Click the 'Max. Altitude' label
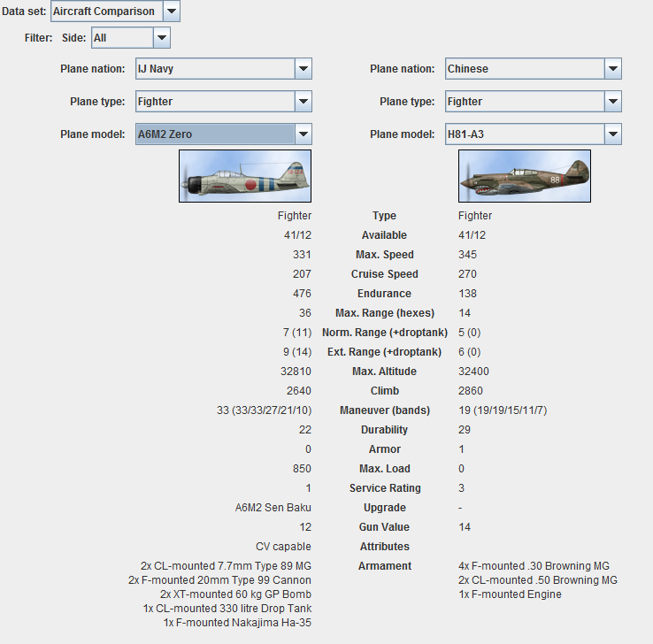This screenshot has width=653, height=644. click(384, 372)
